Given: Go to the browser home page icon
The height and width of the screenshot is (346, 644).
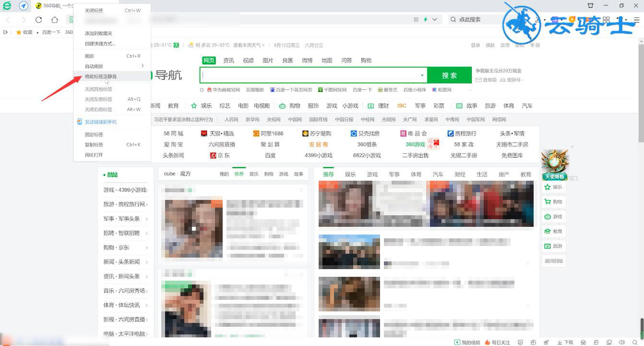Looking at the screenshot, I should 55,20.
